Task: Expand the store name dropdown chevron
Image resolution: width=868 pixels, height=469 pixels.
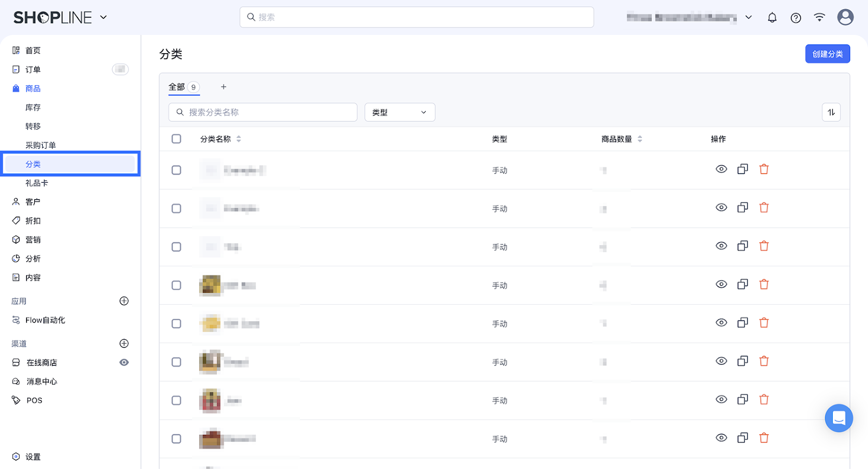Action: pyautogui.click(x=749, y=17)
